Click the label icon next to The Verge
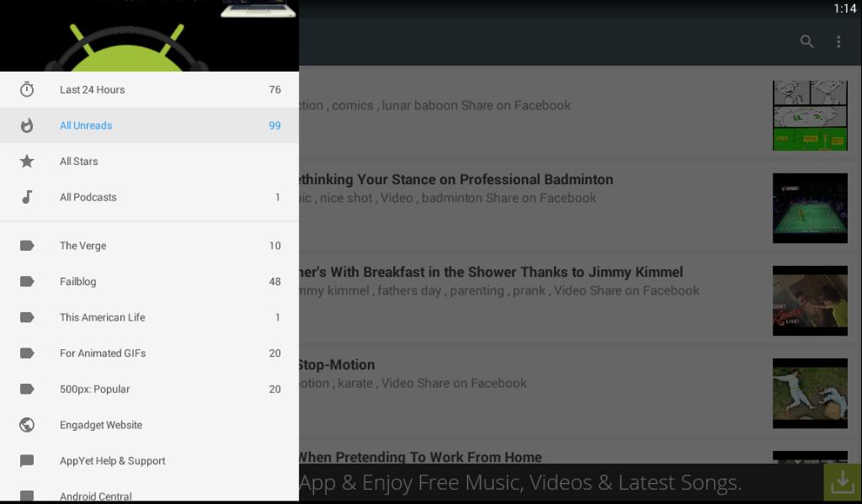The width and height of the screenshot is (862, 504). [28, 246]
